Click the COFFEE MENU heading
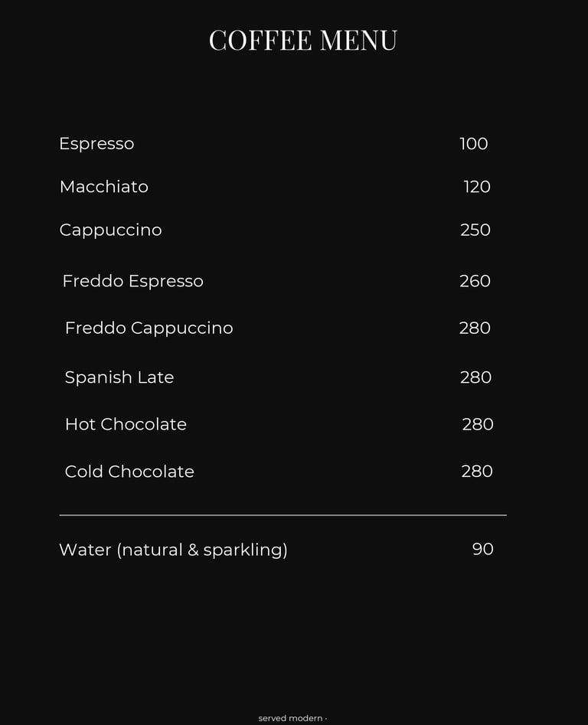This screenshot has width=588, height=725. point(302,41)
